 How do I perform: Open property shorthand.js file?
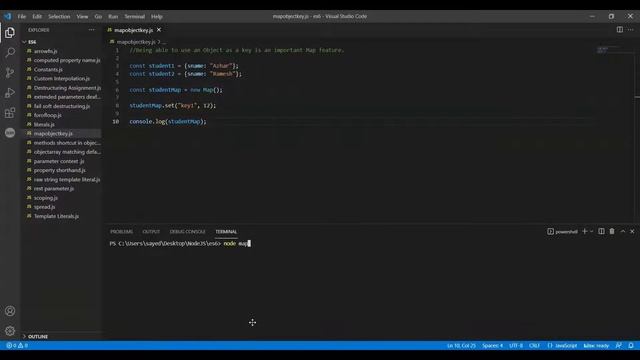tap(61, 170)
